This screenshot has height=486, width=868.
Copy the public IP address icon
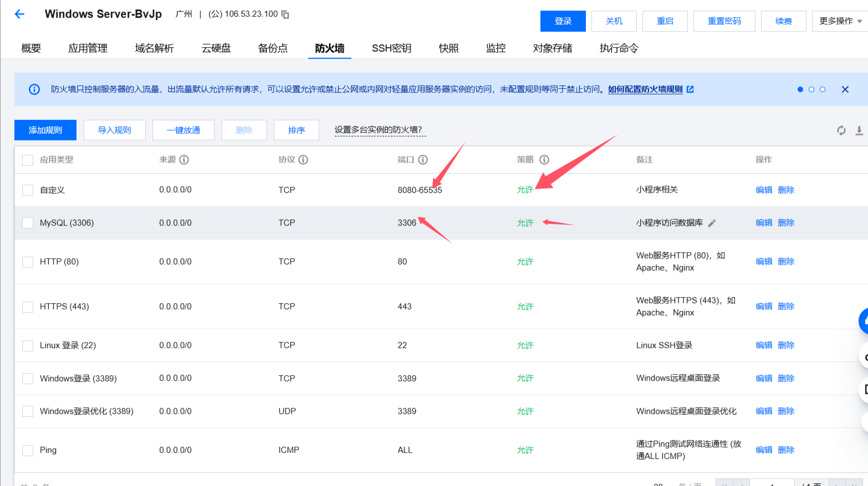(x=285, y=14)
